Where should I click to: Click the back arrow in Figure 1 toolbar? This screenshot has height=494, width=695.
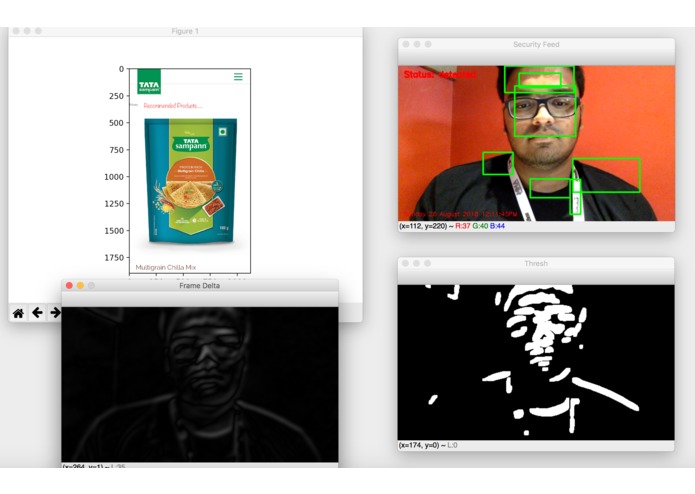point(37,313)
